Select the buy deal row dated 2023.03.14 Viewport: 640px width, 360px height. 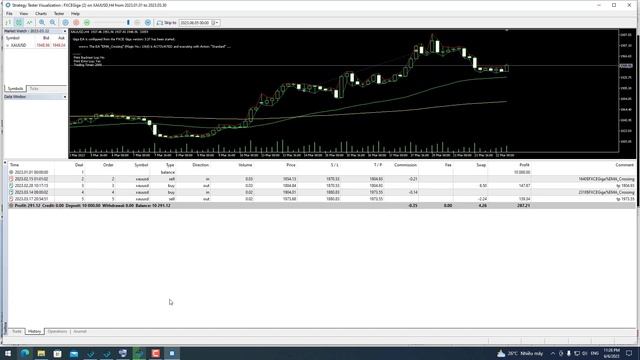coord(322,192)
